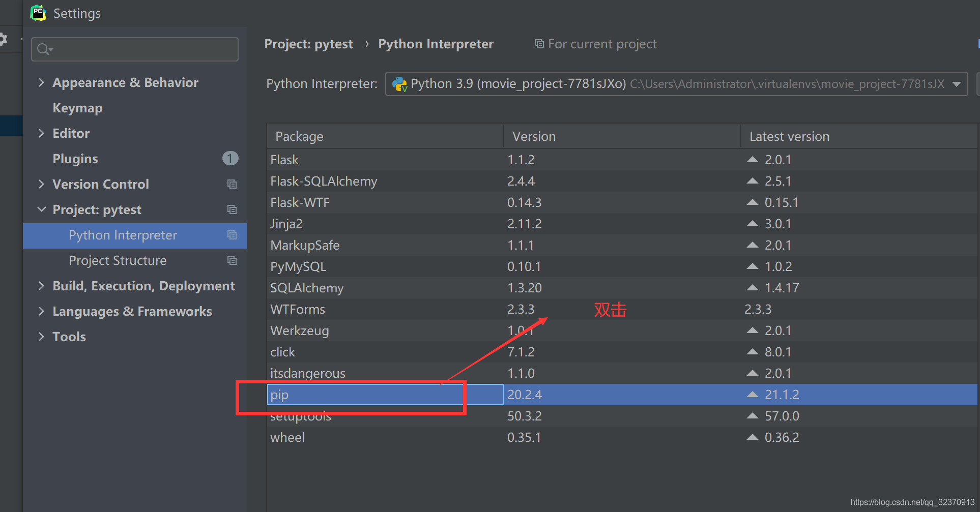The width and height of the screenshot is (980, 512).
Task: Click project-level icon beside Python Interpreter
Action: point(232,235)
